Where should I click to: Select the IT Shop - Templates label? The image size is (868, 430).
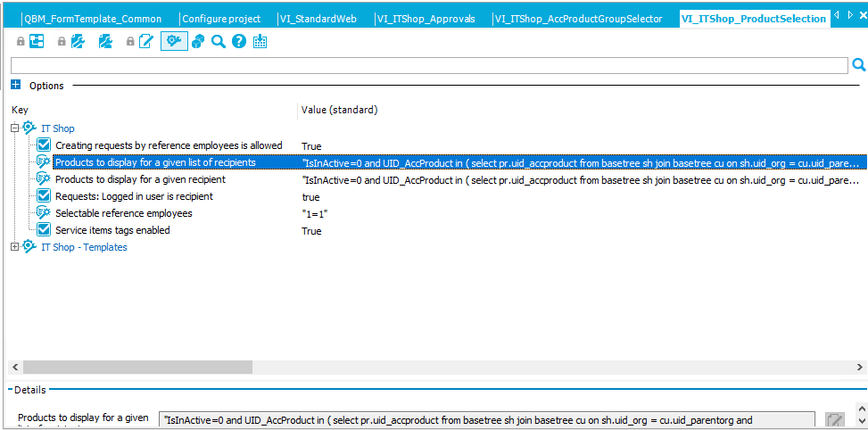coord(84,247)
